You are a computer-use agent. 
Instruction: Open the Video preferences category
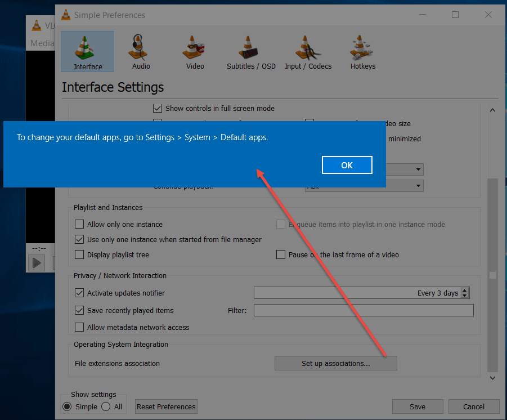195,51
